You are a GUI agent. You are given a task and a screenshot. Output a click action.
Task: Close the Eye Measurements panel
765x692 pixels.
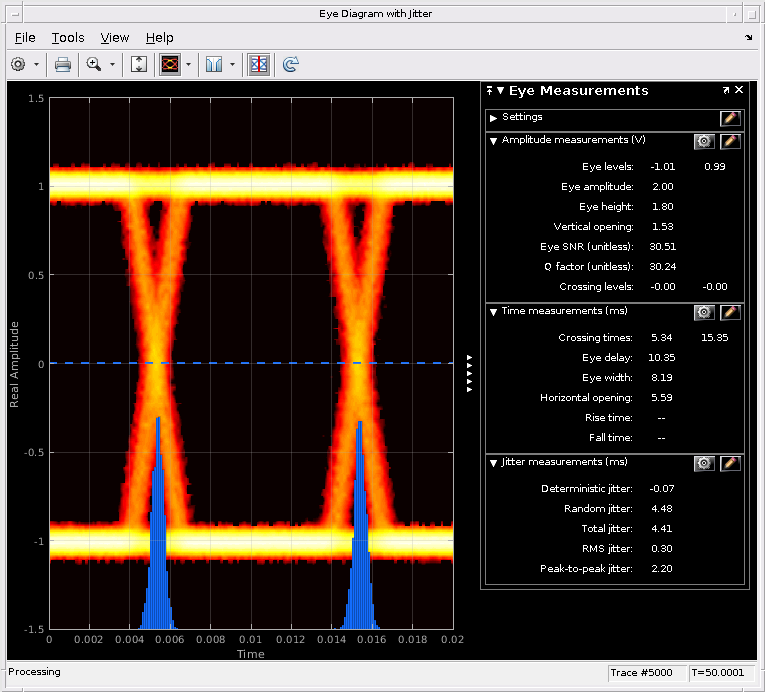(x=739, y=90)
